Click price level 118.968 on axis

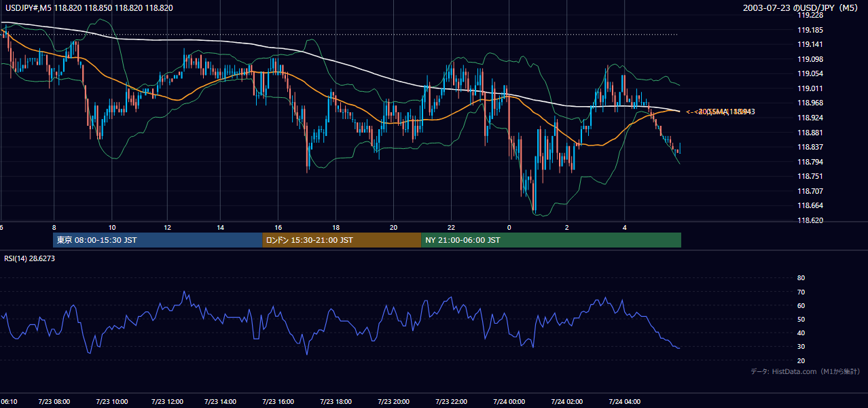(810, 103)
